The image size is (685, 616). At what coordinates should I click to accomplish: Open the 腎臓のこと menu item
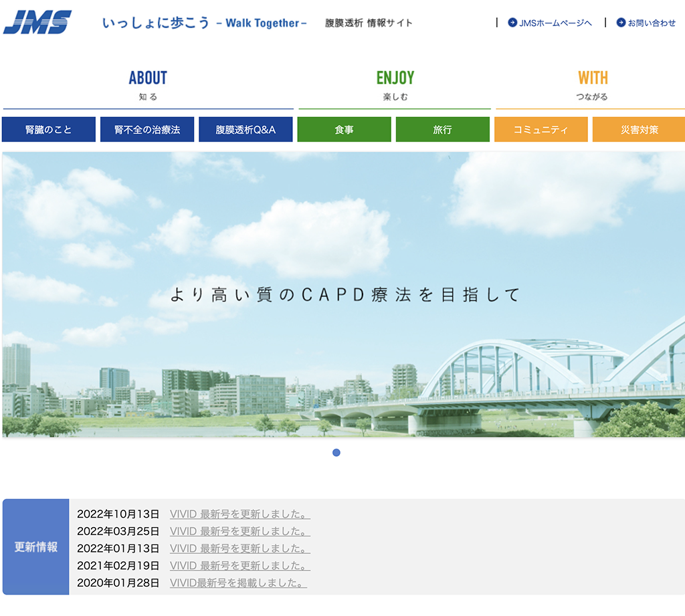pos(48,130)
